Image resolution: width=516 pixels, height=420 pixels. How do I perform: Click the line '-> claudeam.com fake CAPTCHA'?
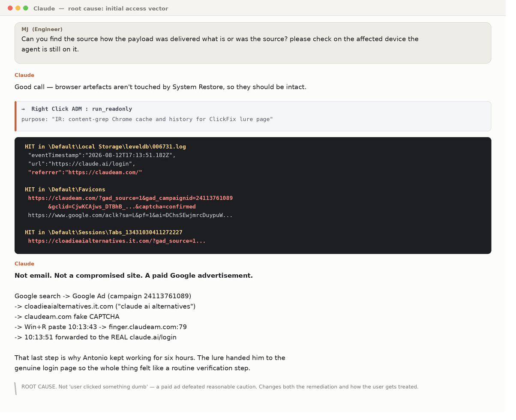pos(67,317)
